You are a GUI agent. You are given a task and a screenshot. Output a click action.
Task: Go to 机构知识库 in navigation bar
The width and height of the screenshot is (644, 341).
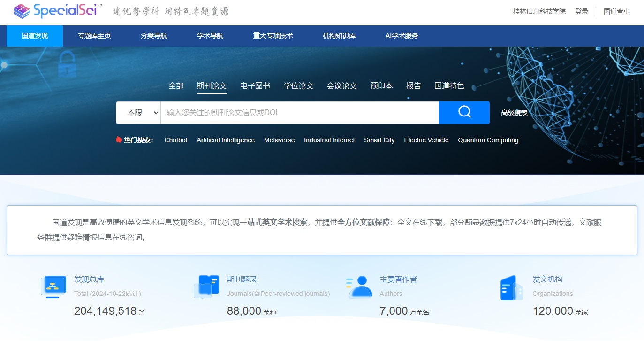coord(339,36)
